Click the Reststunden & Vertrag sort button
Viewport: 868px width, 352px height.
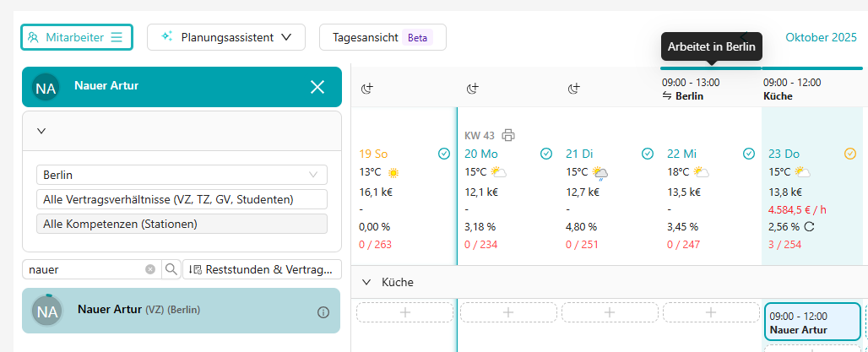click(x=262, y=269)
